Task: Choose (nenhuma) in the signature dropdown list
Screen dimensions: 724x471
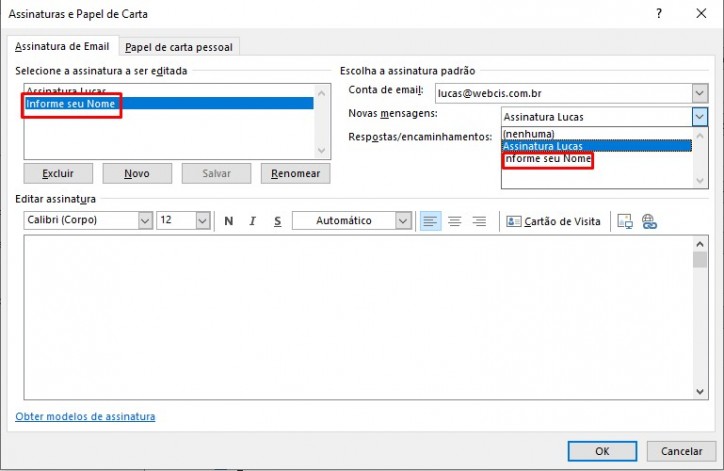Action: pyautogui.click(x=528, y=133)
